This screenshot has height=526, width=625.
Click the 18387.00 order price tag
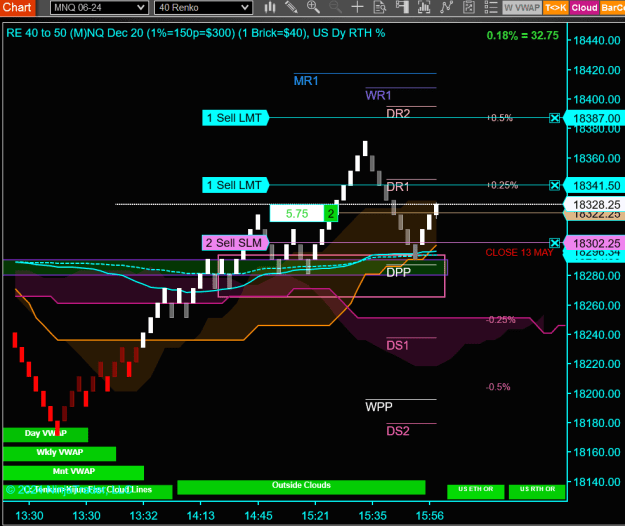(x=596, y=118)
